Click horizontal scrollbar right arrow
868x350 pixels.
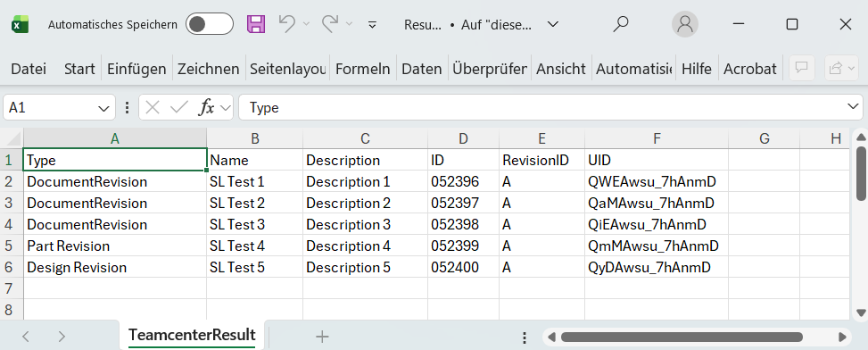click(x=842, y=337)
